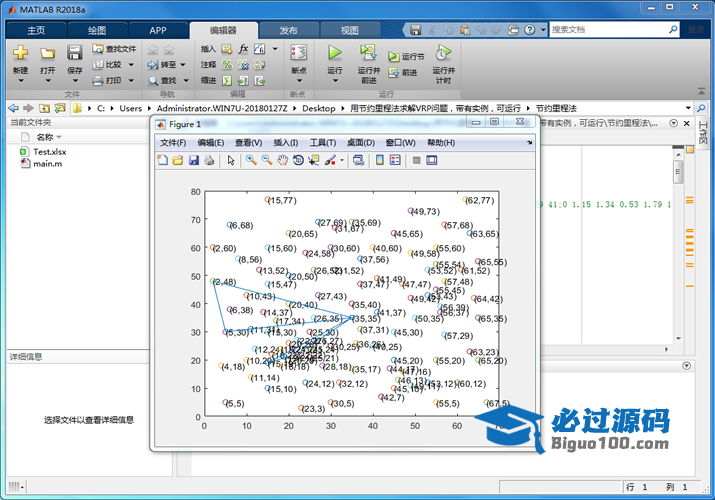Switch to the 绘图 (Plots) tab
Viewport: 715px width, 500px height.
click(97, 31)
